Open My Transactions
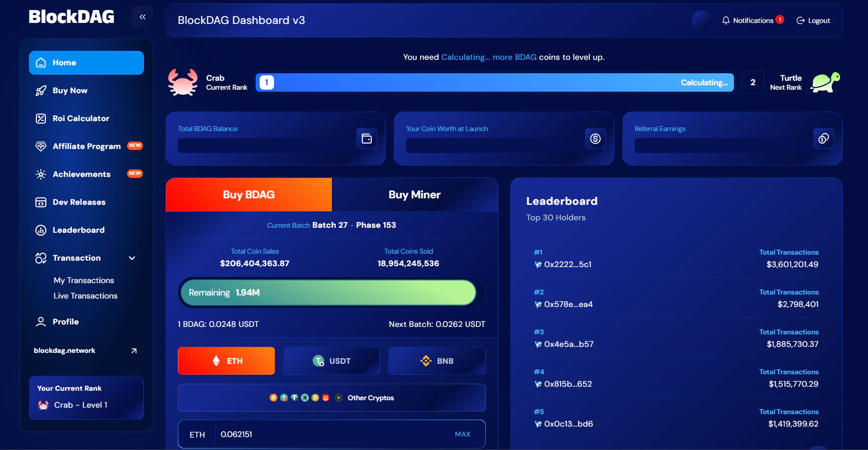868x450 pixels. click(x=84, y=281)
